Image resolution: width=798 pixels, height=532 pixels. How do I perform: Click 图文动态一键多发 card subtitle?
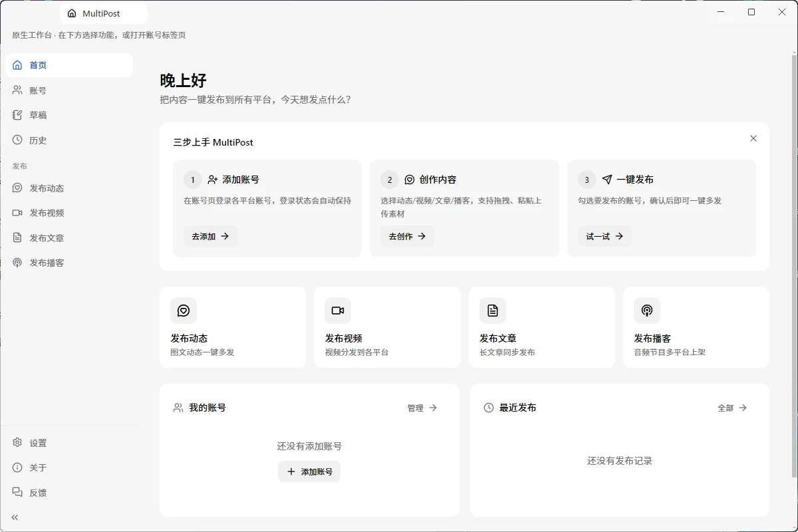(x=202, y=352)
